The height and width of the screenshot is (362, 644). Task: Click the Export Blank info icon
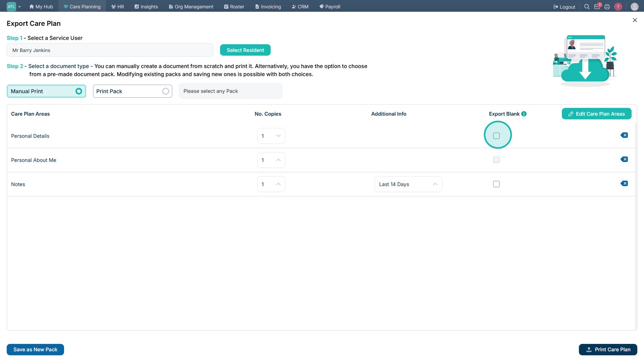point(524,114)
